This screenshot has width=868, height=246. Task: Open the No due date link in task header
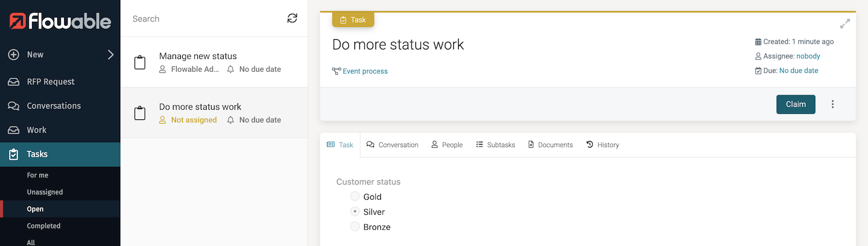(x=798, y=71)
